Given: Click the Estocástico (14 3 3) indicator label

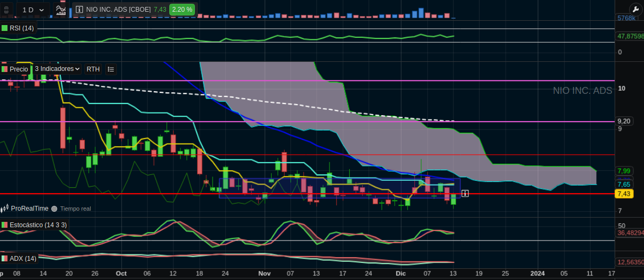Looking at the screenshot, I should click(x=38, y=225).
